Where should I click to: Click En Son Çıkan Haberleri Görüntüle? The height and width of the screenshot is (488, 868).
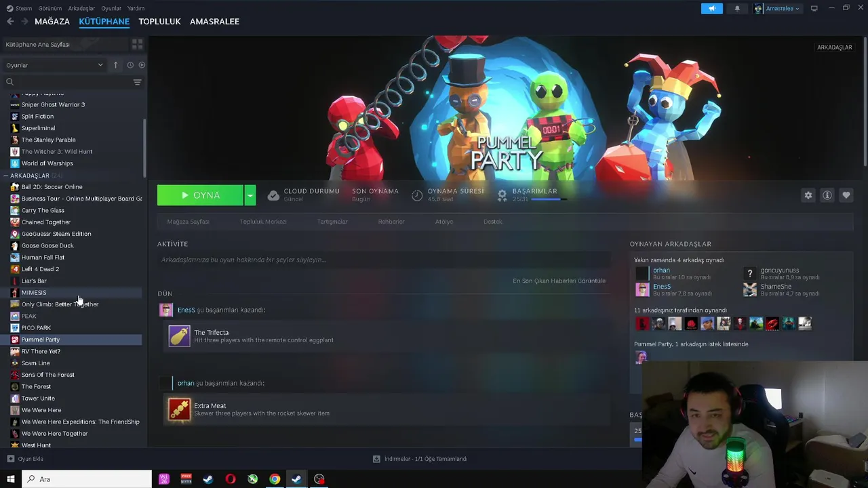[559, 281]
